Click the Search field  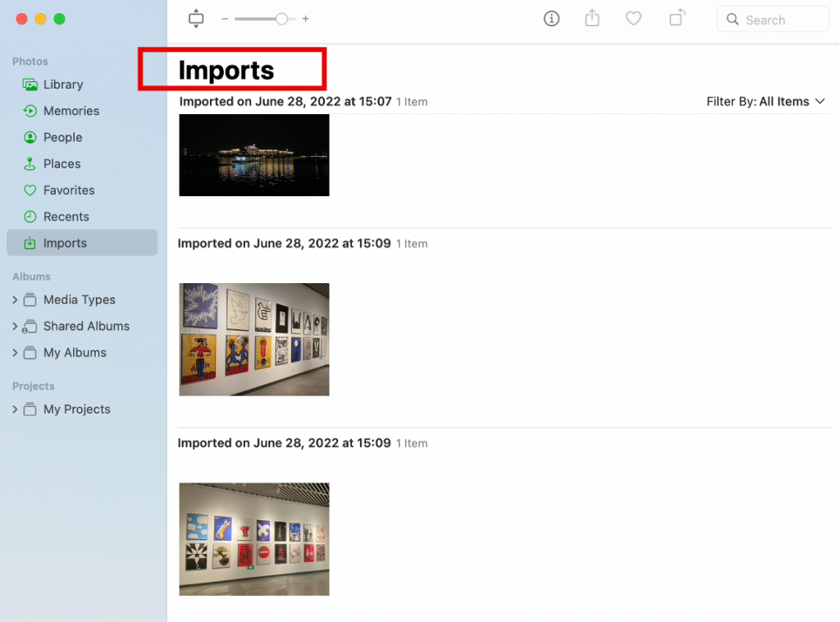click(773, 20)
